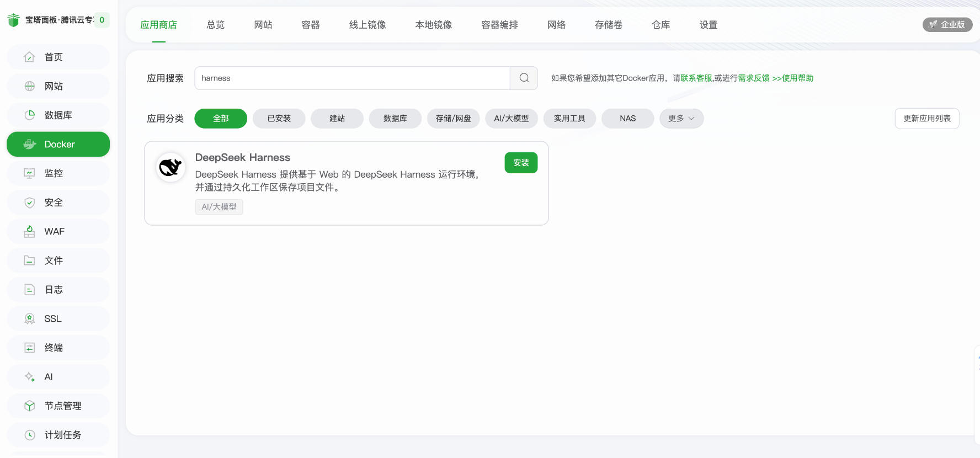
Task: Click the AI sparkle sidebar icon
Action: (30, 377)
